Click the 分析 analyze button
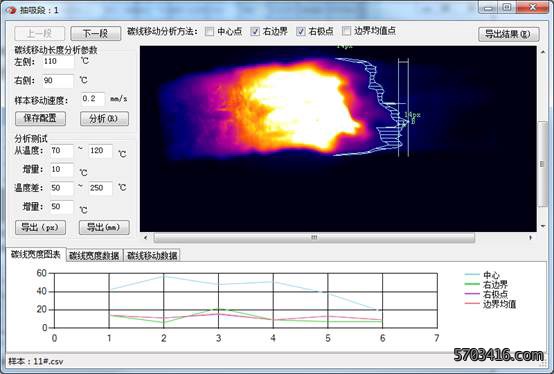Image resolution: width=554 pixels, height=374 pixels. [x=104, y=119]
